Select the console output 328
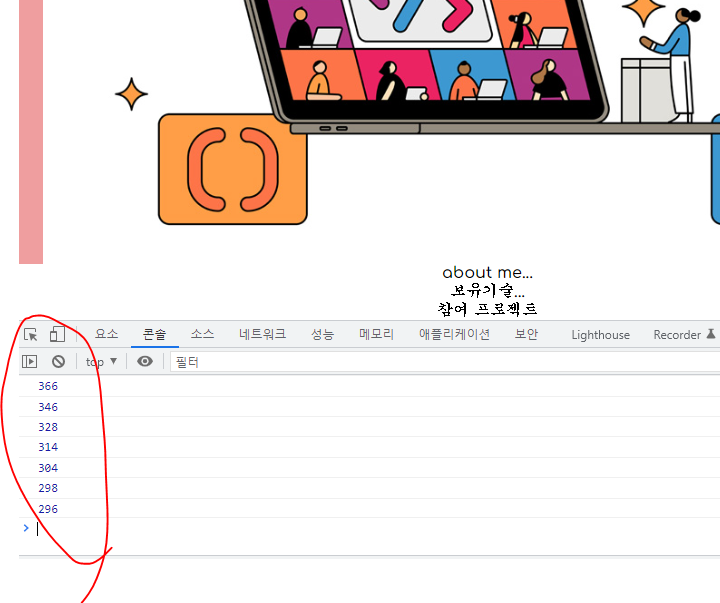This screenshot has width=720, height=603. click(x=48, y=427)
